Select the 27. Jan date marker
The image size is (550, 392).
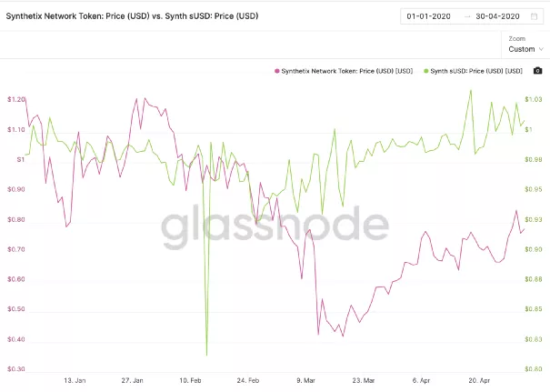[133, 381]
